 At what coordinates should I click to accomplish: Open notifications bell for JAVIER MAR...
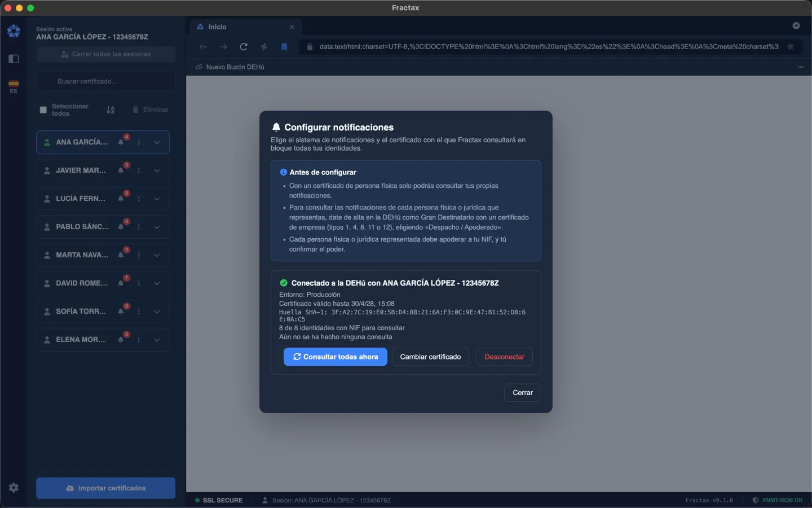pos(121,170)
